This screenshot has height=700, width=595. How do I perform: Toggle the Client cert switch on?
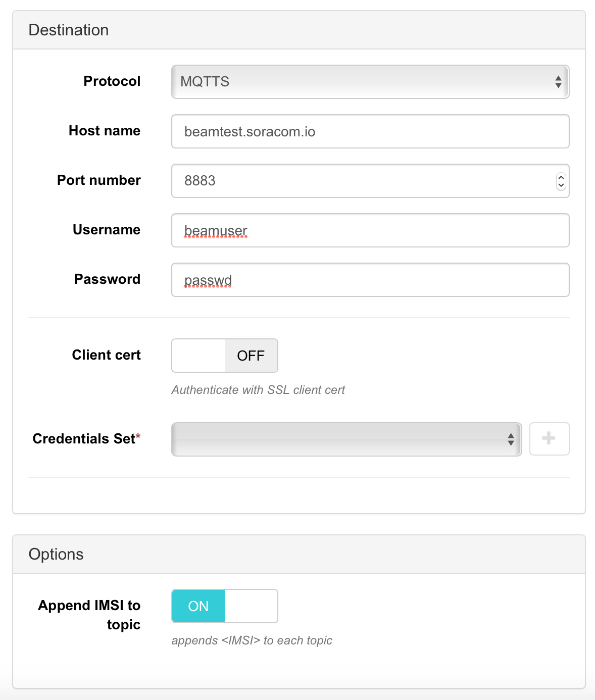(x=225, y=356)
